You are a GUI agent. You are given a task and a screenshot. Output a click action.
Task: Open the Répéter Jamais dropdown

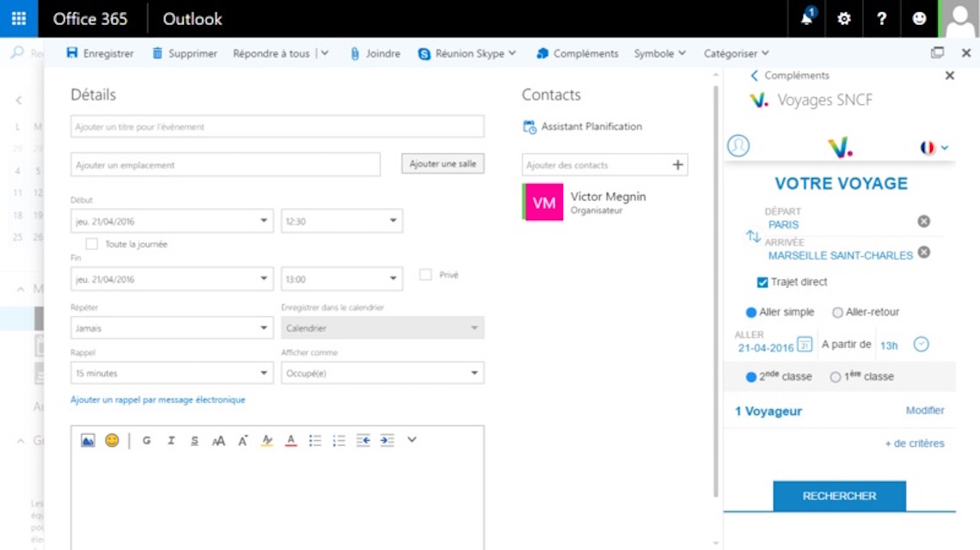[172, 327]
